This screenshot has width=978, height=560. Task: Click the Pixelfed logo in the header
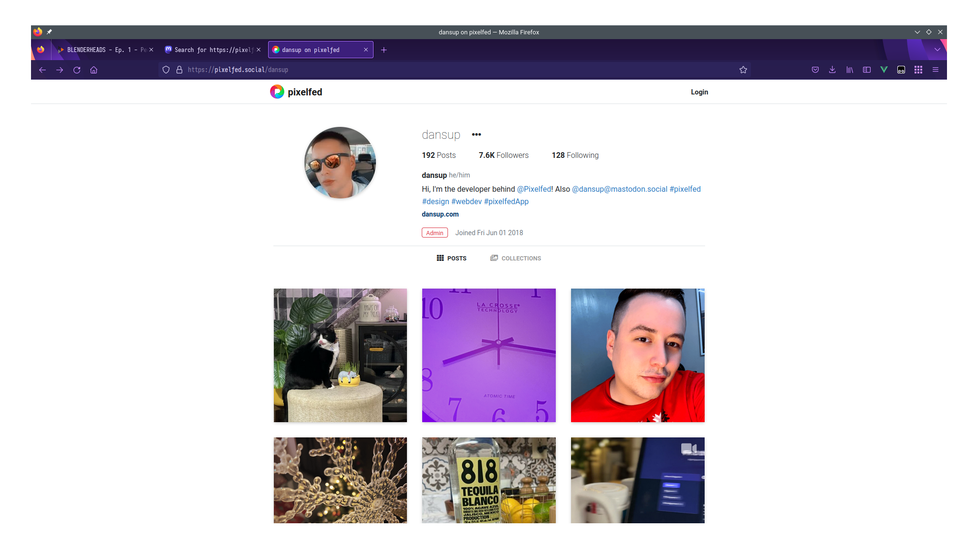(296, 92)
